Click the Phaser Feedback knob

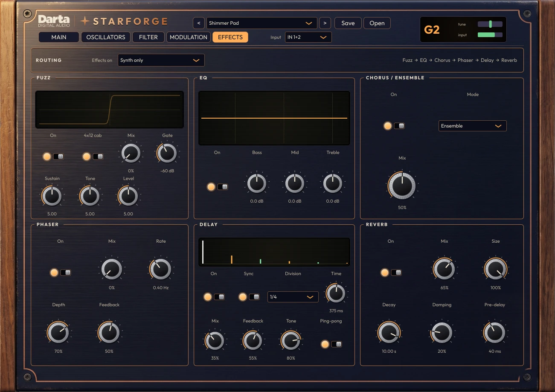coord(109,332)
